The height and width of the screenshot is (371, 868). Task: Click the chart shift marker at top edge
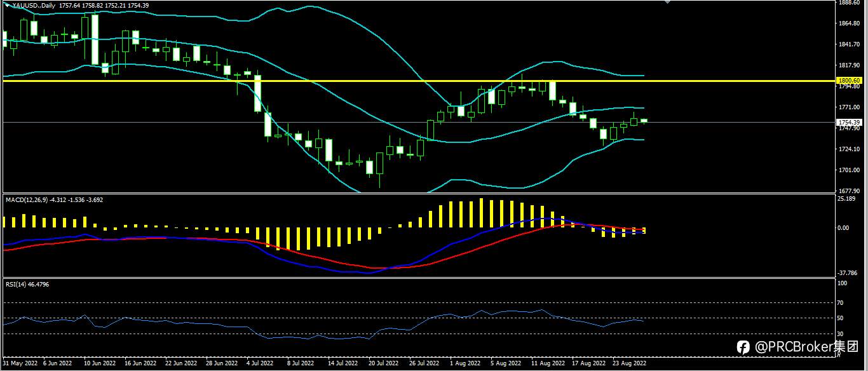[667, 3]
